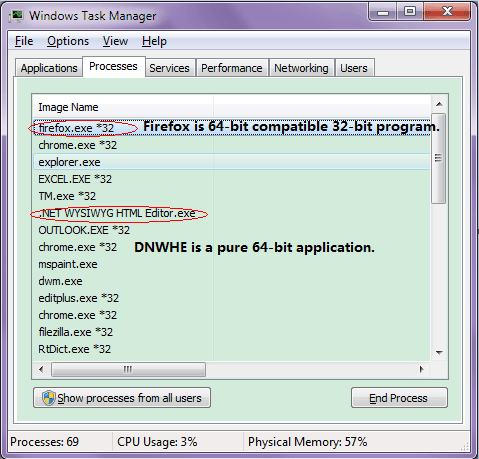Click the horizontal scrollbar right arrow
Image resolution: width=479 pixels, height=459 pixels.
[422, 369]
